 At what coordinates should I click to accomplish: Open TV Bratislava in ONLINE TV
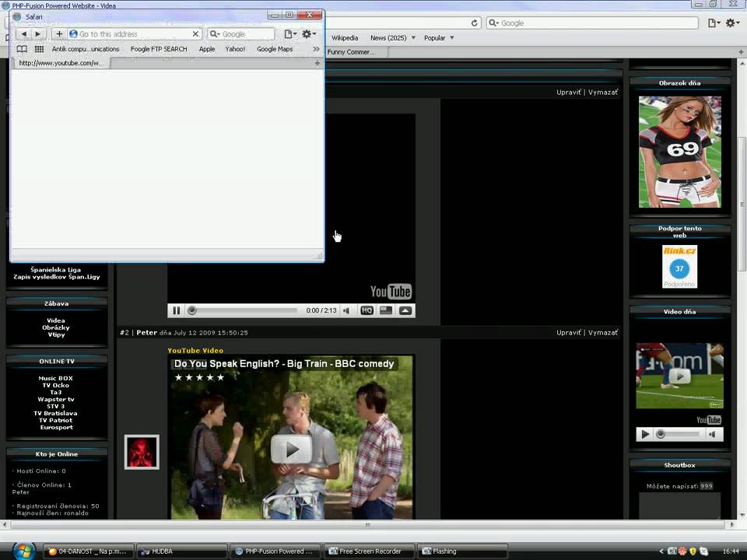pyautogui.click(x=55, y=413)
